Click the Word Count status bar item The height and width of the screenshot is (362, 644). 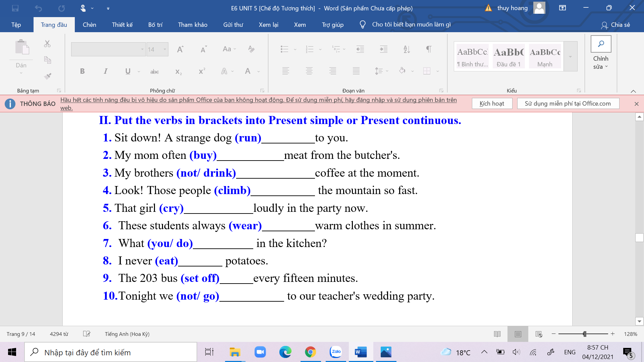[x=59, y=334]
